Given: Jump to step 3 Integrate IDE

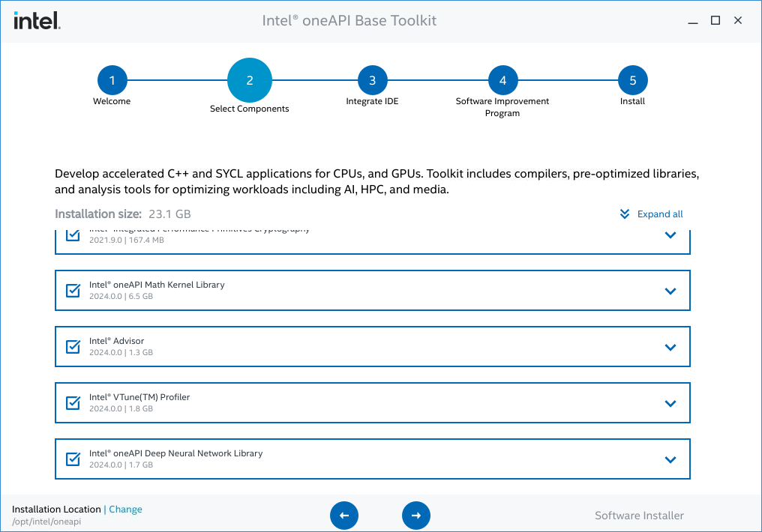Looking at the screenshot, I should click(372, 80).
